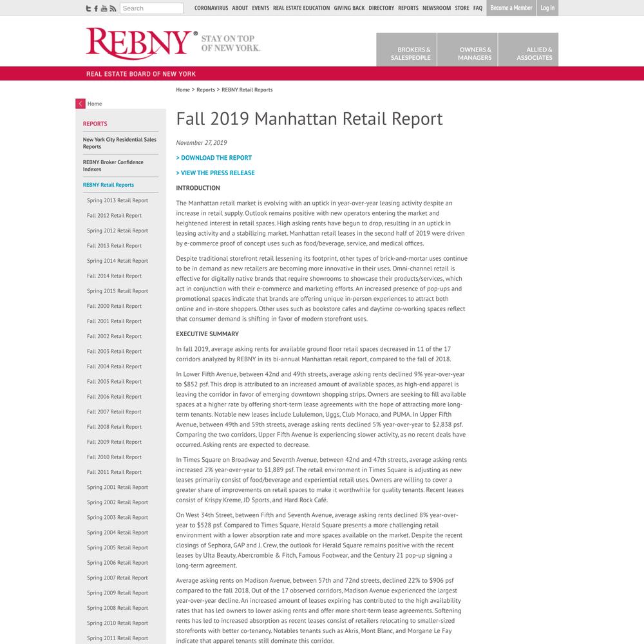Download the report link
Image resolution: width=644 pixels, height=644 pixels.
click(214, 158)
